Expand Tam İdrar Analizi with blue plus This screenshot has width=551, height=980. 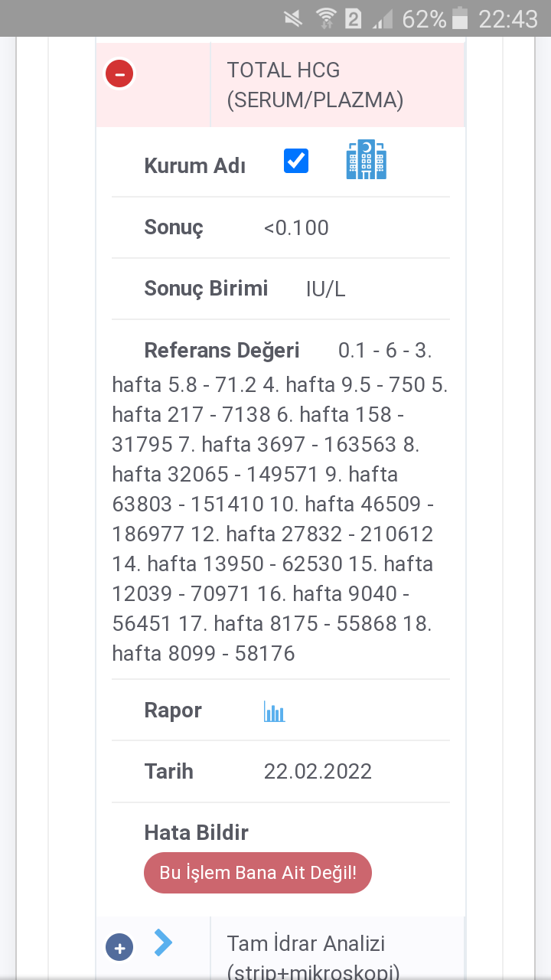[119, 947]
